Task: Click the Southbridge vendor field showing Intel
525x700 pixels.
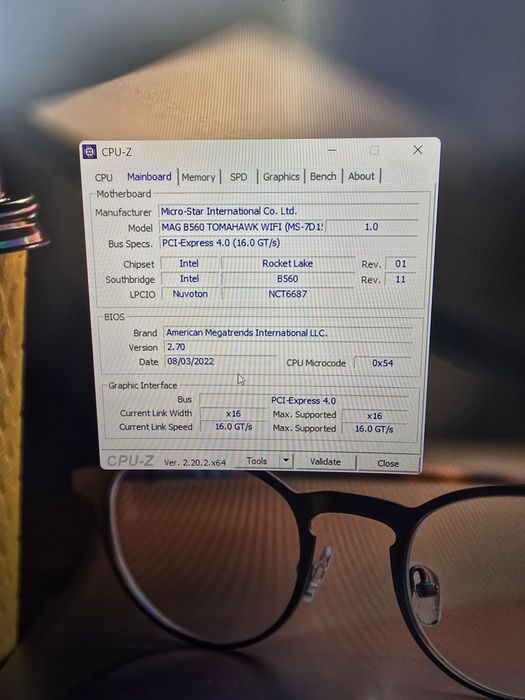Action: [190, 279]
